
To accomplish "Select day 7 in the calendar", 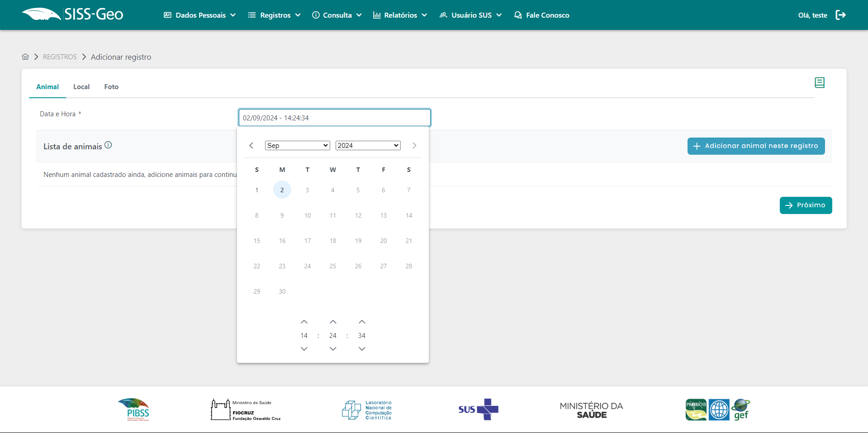I will click(409, 190).
